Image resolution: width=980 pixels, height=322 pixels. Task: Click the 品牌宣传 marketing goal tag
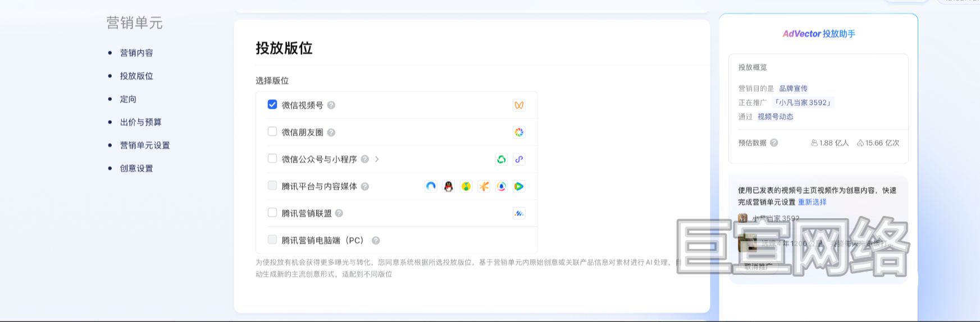click(x=793, y=89)
